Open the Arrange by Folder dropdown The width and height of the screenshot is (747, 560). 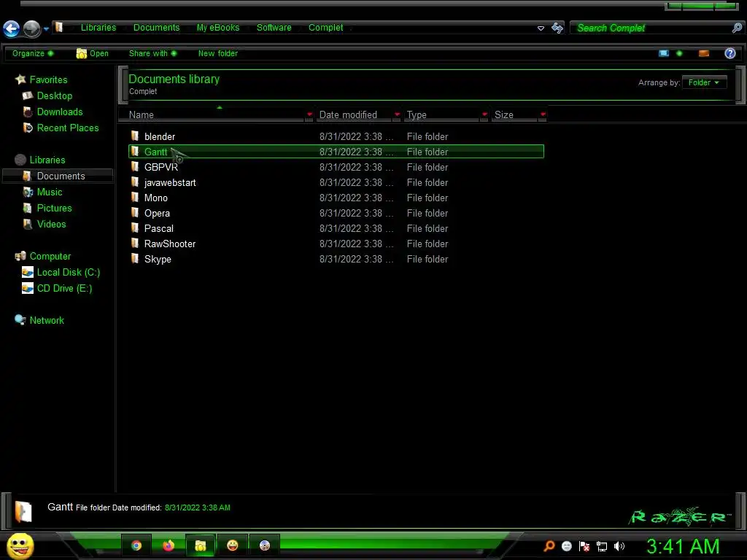point(704,82)
